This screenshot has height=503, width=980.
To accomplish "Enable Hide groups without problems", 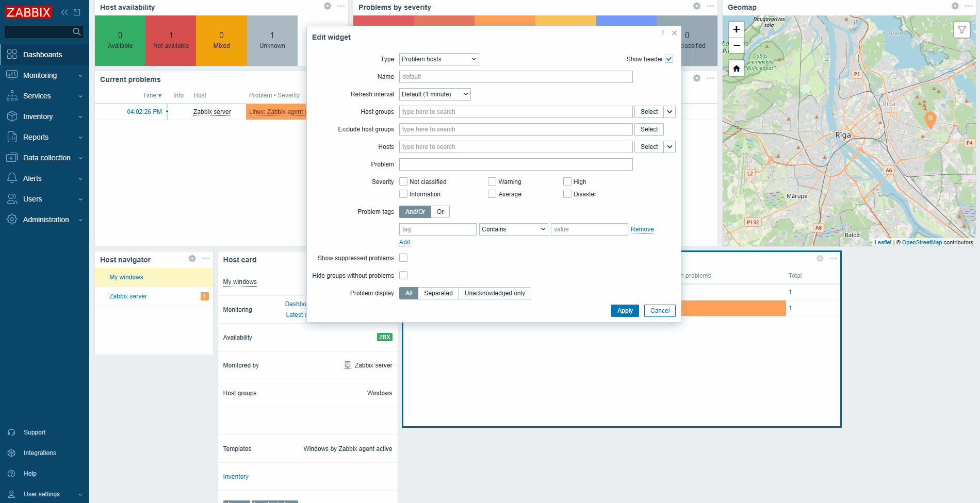I will 403,275.
